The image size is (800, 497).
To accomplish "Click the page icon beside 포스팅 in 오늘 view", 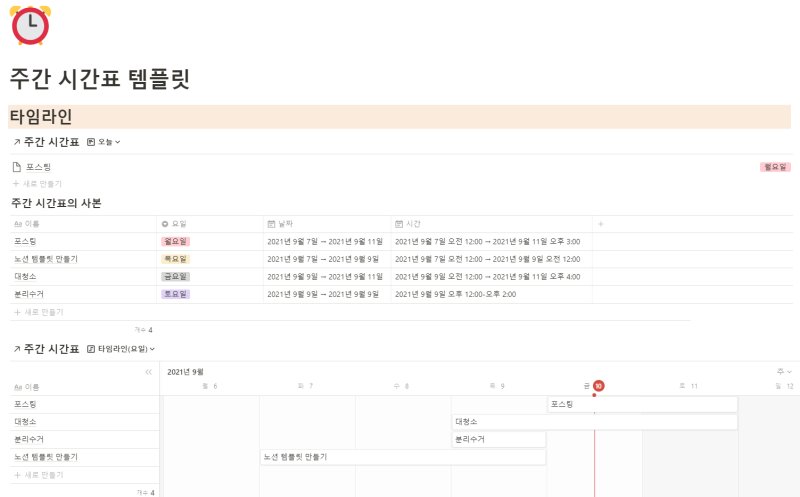I will pos(17,167).
